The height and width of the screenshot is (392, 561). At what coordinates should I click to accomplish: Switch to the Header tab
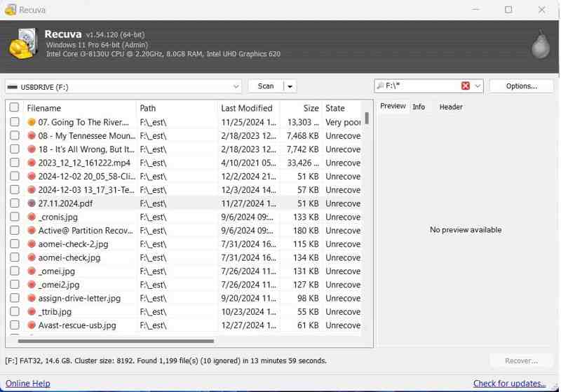(x=451, y=107)
